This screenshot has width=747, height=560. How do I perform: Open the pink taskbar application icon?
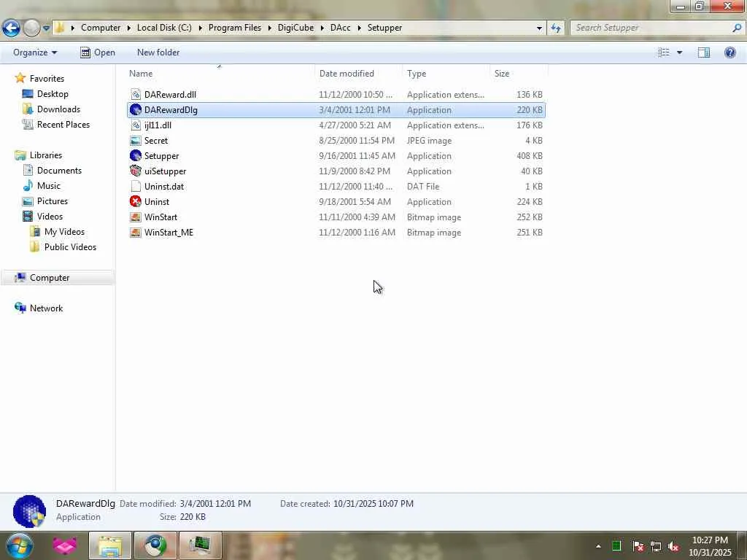[65, 545]
